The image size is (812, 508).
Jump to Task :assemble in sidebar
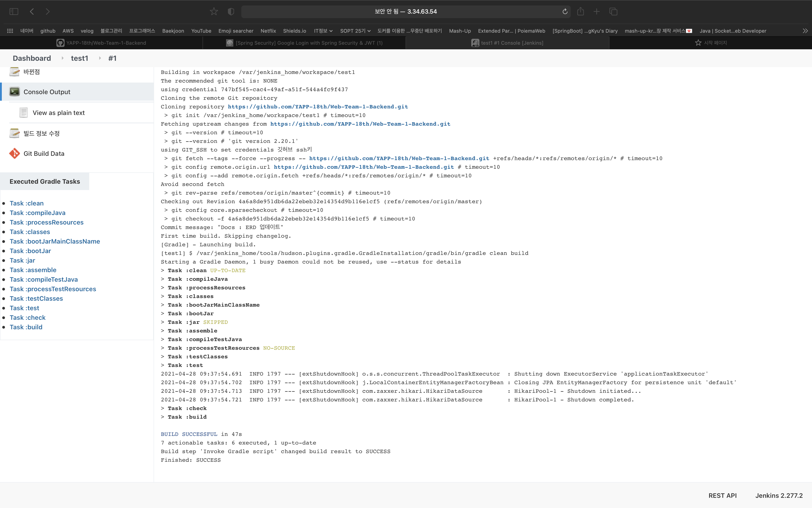click(x=33, y=270)
